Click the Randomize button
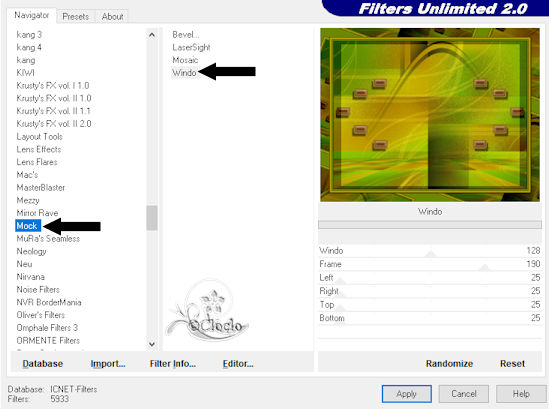The width and height of the screenshot is (549, 409). tap(449, 363)
